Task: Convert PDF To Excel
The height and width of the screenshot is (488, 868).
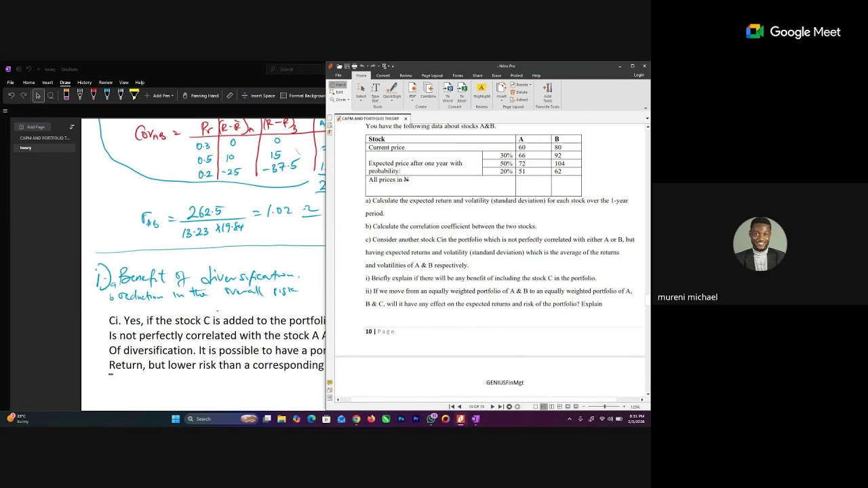Action: click(462, 92)
